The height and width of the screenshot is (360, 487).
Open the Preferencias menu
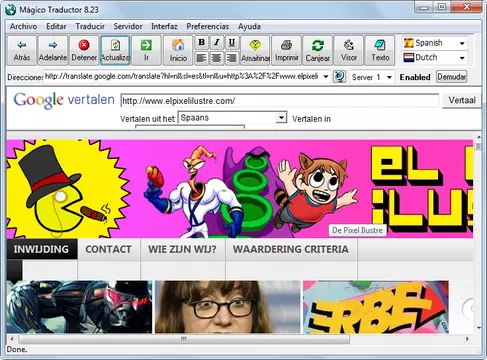pyautogui.click(x=208, y=26)
